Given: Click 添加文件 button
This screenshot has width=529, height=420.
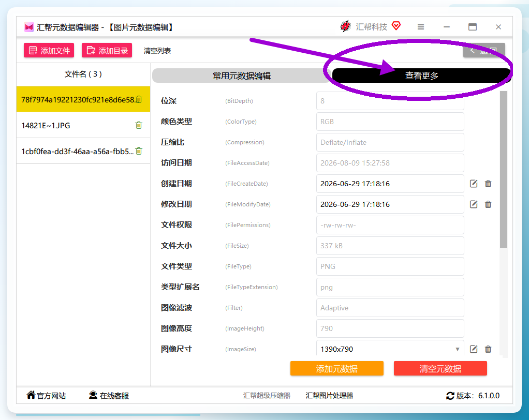Looking at the screenshot, I should click(x=49, y=51).
